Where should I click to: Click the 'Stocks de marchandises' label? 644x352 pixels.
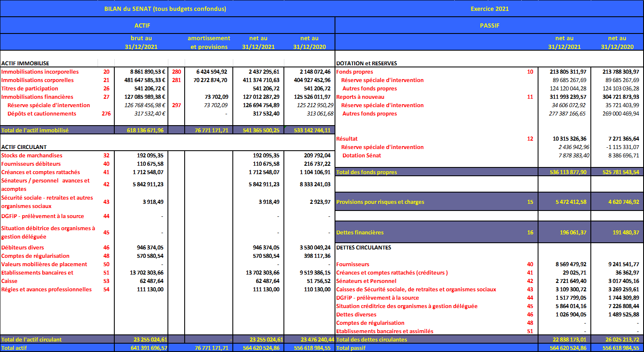[x=32, y=155]
